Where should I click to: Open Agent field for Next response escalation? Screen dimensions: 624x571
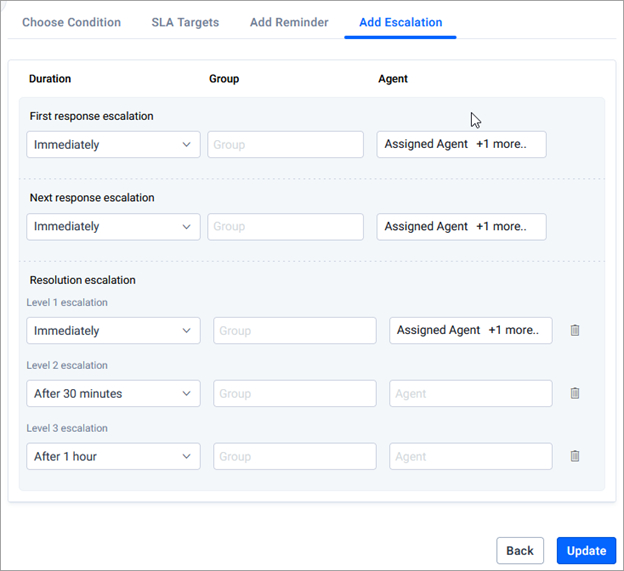click(x=462, y=226)
